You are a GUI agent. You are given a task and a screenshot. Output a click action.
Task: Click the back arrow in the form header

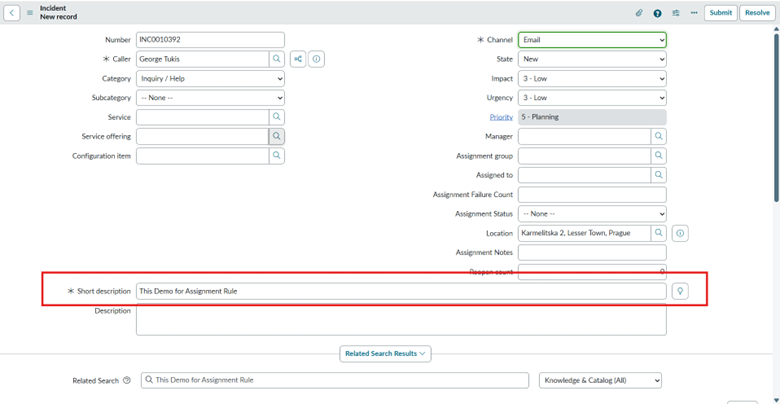tap(12, 13)
